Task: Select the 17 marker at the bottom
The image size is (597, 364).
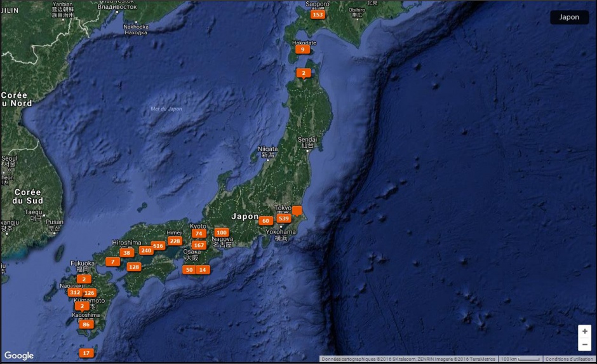Action: click(x=86, y=353)
